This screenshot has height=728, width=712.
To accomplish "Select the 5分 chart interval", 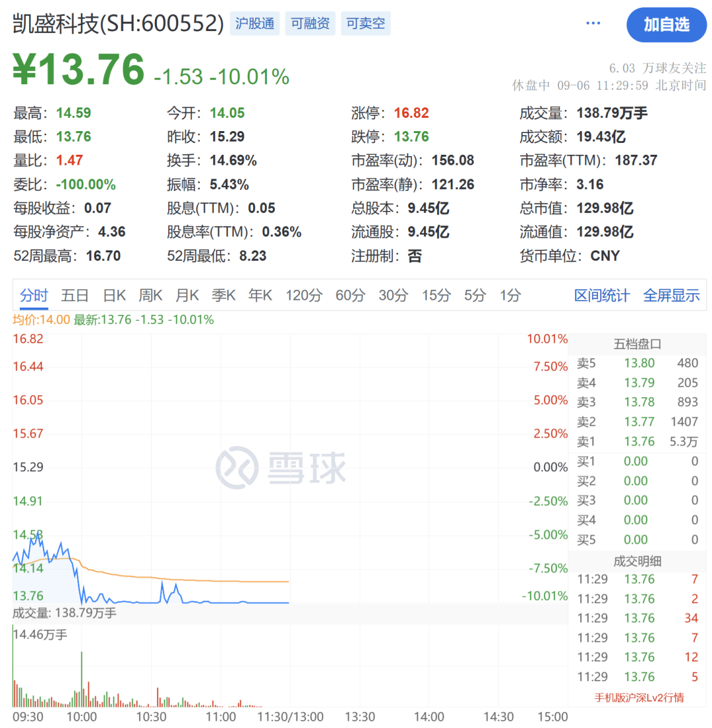I will pyautogui.click(x=475, y=295).
